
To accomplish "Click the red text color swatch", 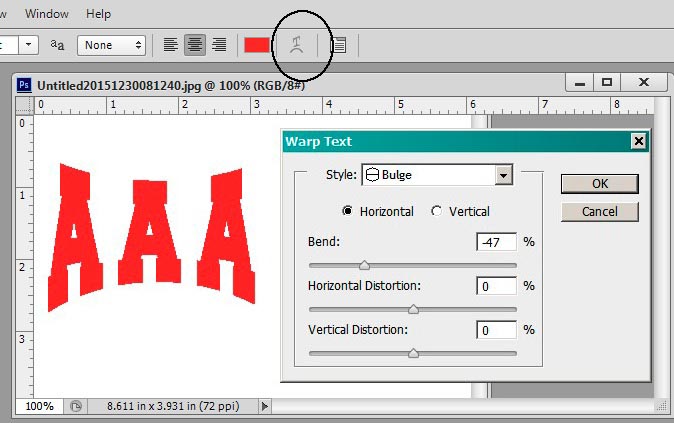I will [257, 45].
